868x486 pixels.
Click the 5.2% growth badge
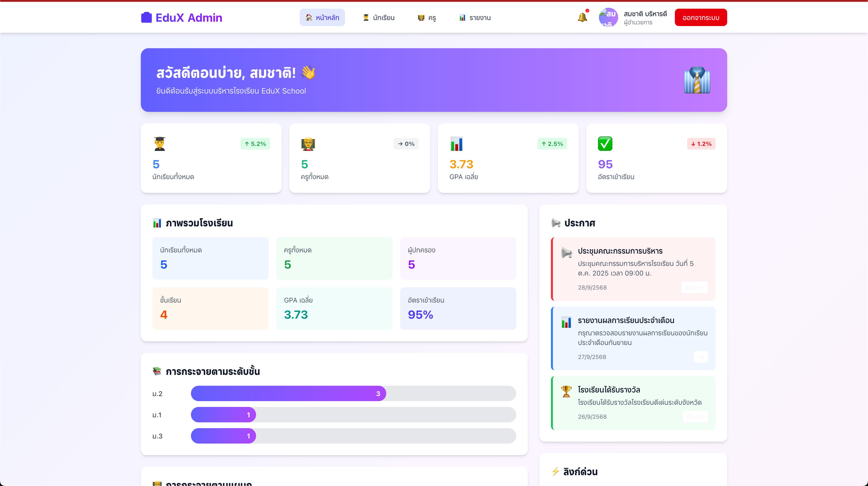point(255,144)
